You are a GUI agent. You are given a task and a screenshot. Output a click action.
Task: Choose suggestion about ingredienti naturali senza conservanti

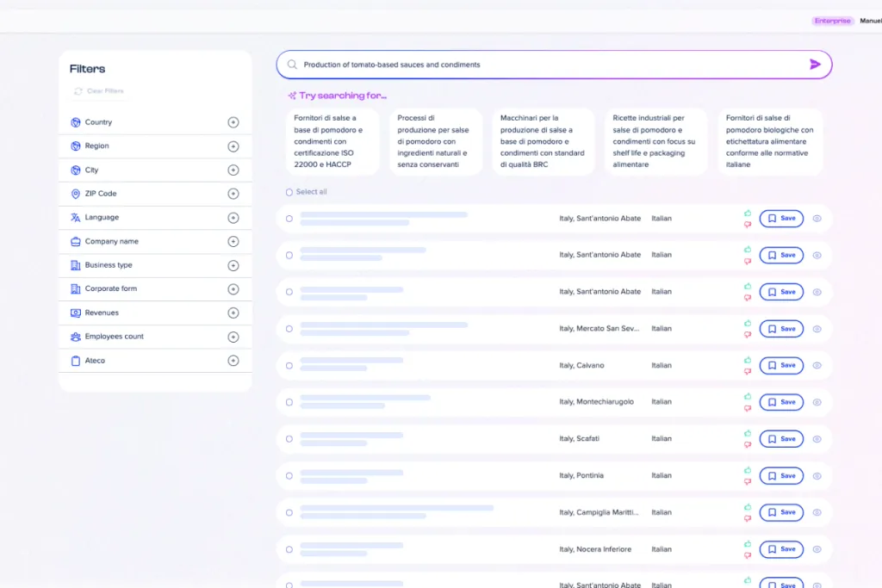point(435,142)
